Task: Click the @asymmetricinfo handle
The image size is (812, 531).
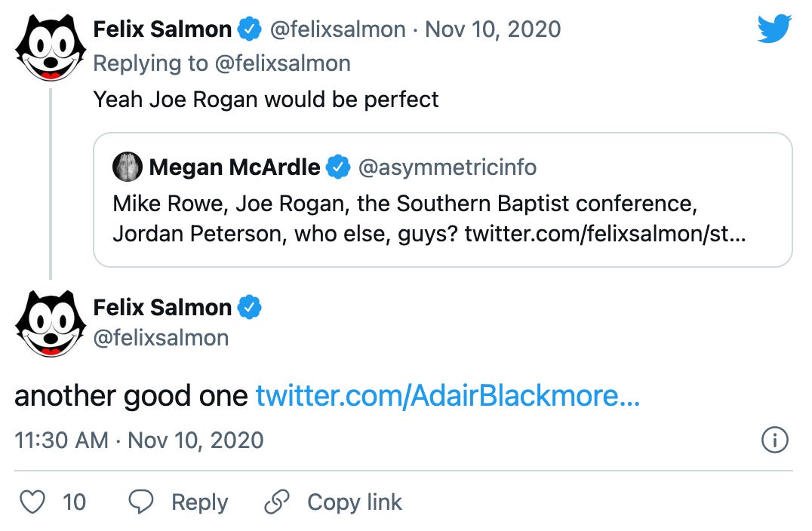Action: pyautogui.click(x=447, y=167)
